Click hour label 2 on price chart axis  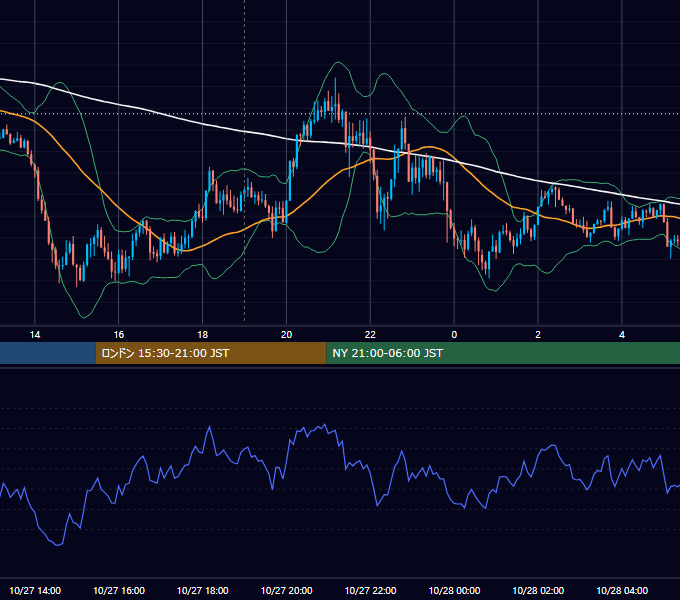point(538,335)
